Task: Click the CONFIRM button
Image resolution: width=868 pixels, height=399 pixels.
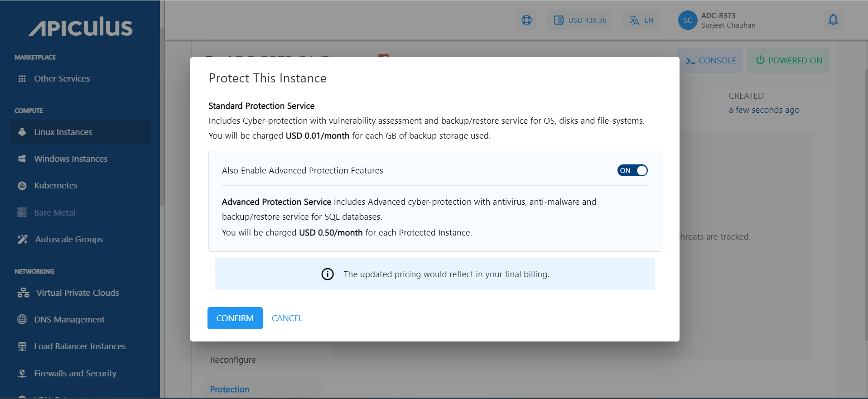Action: 235,318
